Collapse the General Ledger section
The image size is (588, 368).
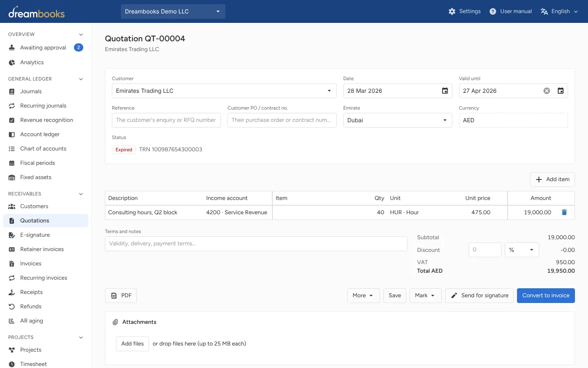point(81,79)
